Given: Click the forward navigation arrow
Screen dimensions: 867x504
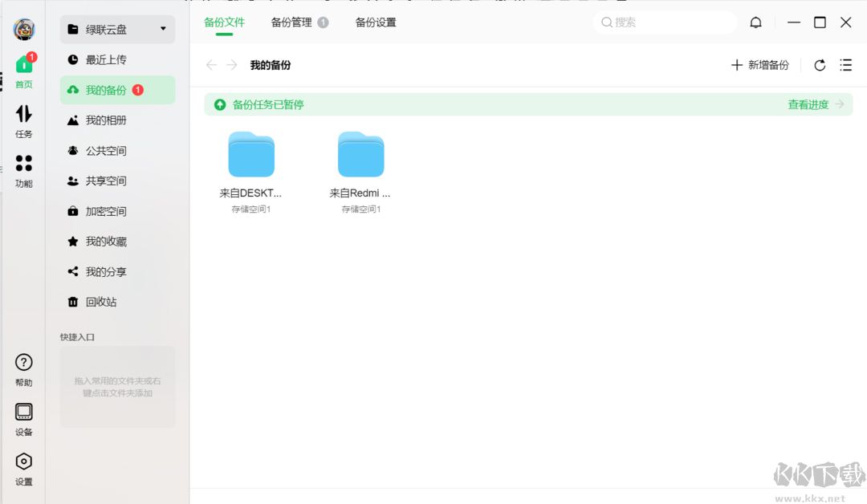Looking at the screenshot, I should pyautogui.click(x=230, y=65).
